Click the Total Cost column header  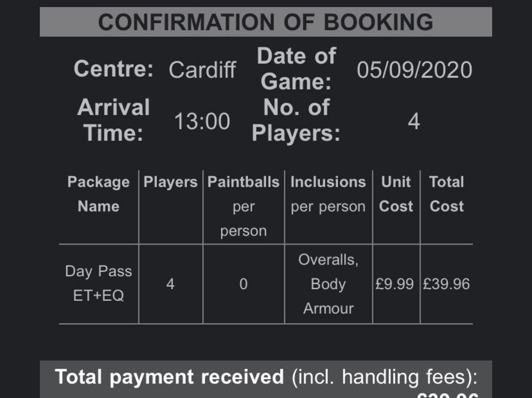446,194
